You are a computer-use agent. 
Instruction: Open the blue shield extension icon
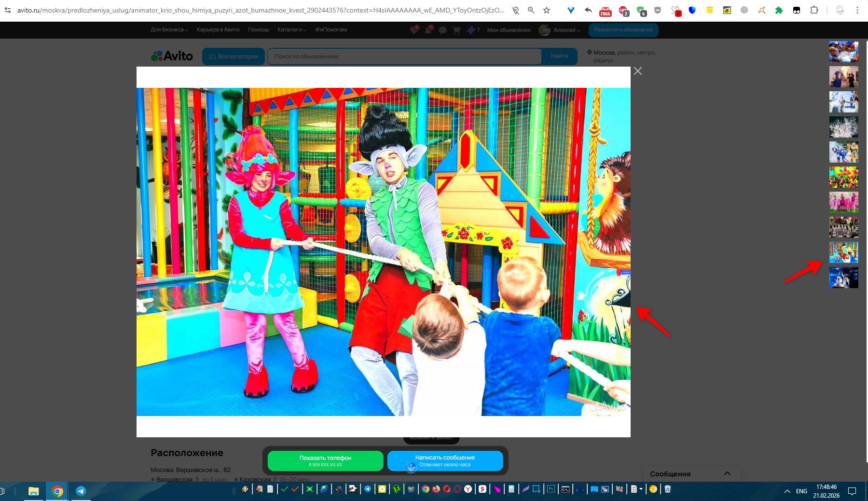coord(692,10)
